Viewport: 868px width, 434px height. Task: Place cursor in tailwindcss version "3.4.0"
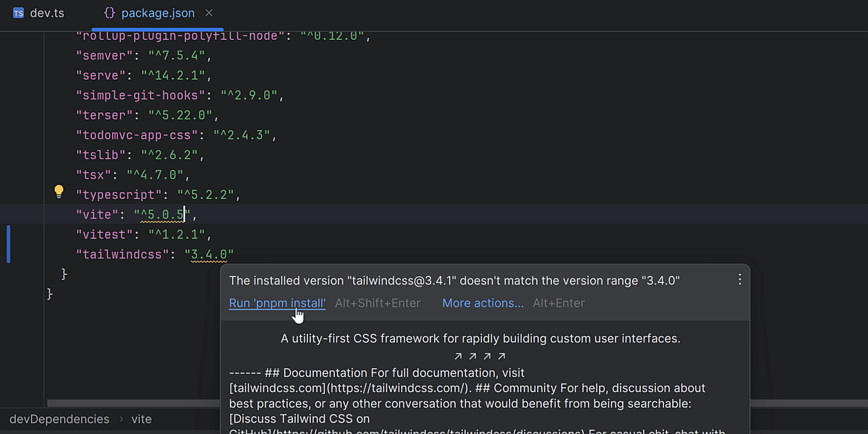pos(209,255)
